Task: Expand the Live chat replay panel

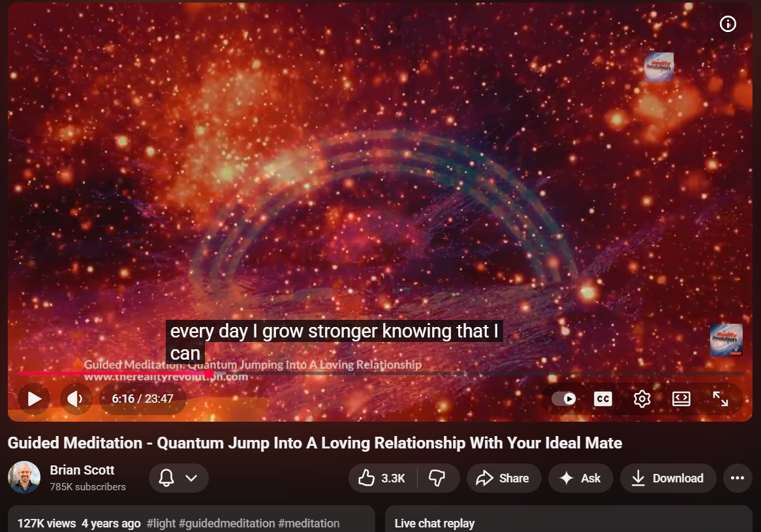Action: [435, 524]
